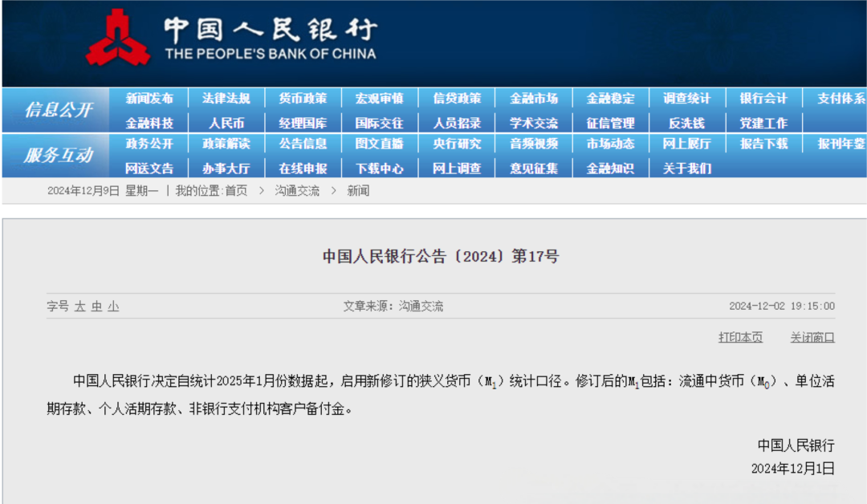Click 沟通交流 breadcrumb link
Viewport: 867px width, 504px height.
pyautogui.click(x=297, y=191)
